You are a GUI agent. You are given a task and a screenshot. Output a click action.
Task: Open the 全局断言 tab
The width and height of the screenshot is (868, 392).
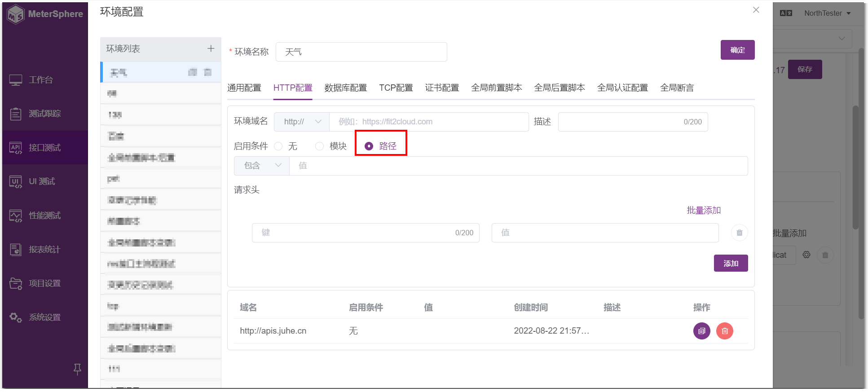[677, 88]
